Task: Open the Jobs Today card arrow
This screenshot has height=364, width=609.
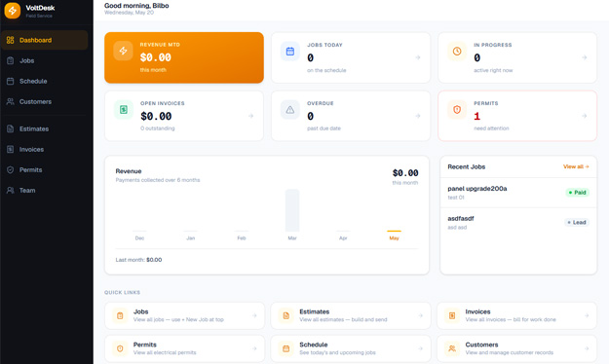Action: 418,57
